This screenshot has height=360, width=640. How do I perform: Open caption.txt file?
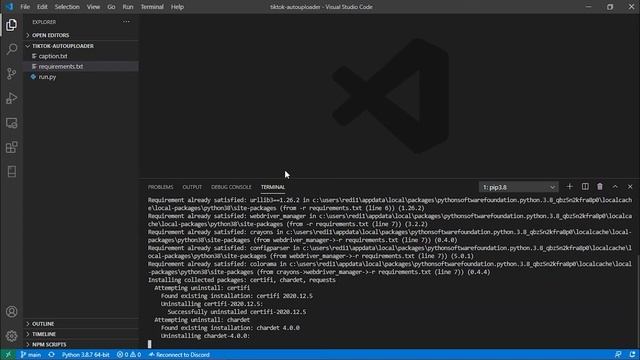(53, 56)
